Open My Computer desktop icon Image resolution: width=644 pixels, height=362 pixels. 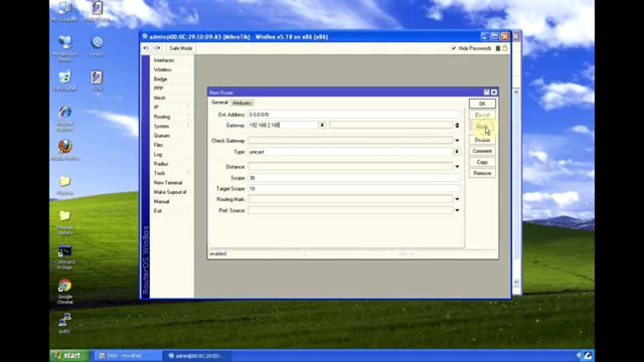(x=64, y=12)
